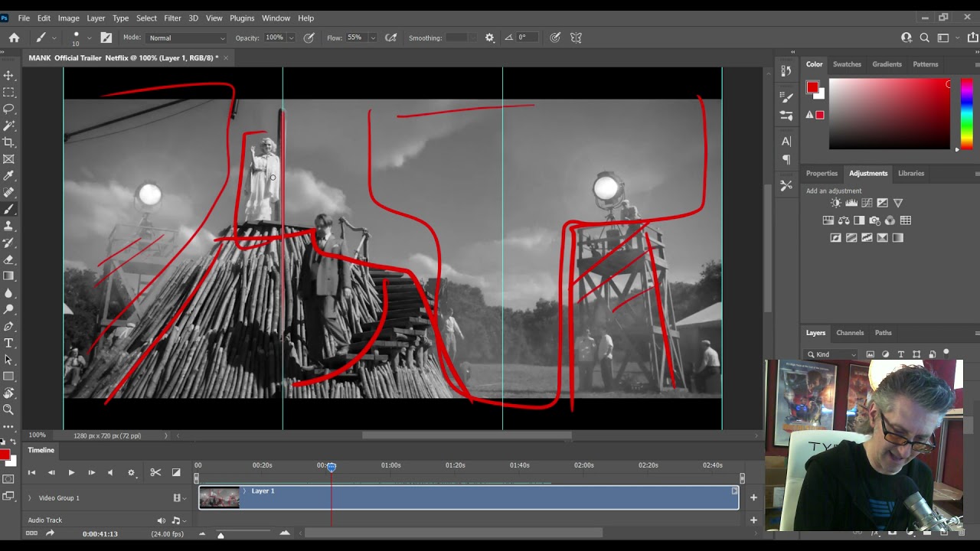The image size is (980, 551).
Task: Expand Layer 1 clip properties
Action: point(244,491)
